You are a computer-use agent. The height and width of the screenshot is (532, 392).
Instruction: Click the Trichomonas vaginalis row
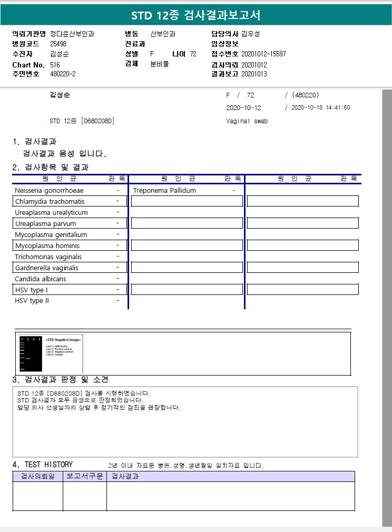pyautogui.click(x=70, y=257)
